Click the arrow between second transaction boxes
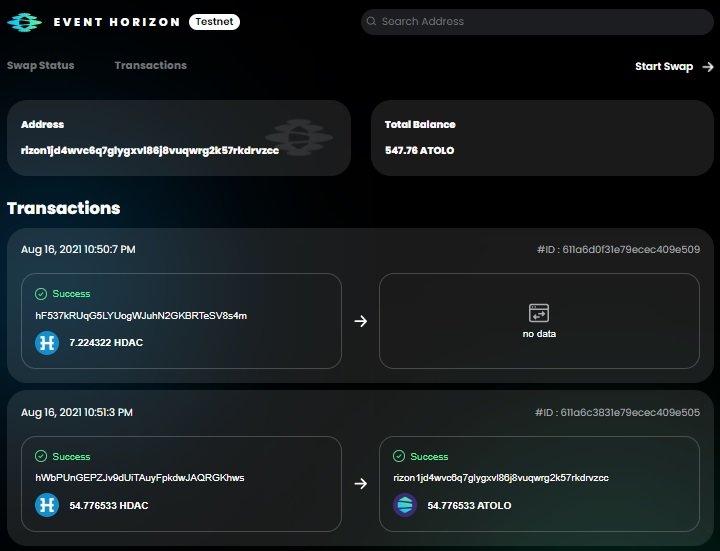Viewport: 720px width, 551px height. [360, 484]
